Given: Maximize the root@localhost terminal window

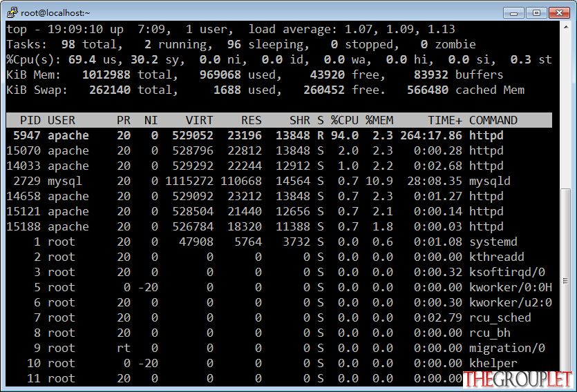Looking at the screenshot, I should coord(536,13).
